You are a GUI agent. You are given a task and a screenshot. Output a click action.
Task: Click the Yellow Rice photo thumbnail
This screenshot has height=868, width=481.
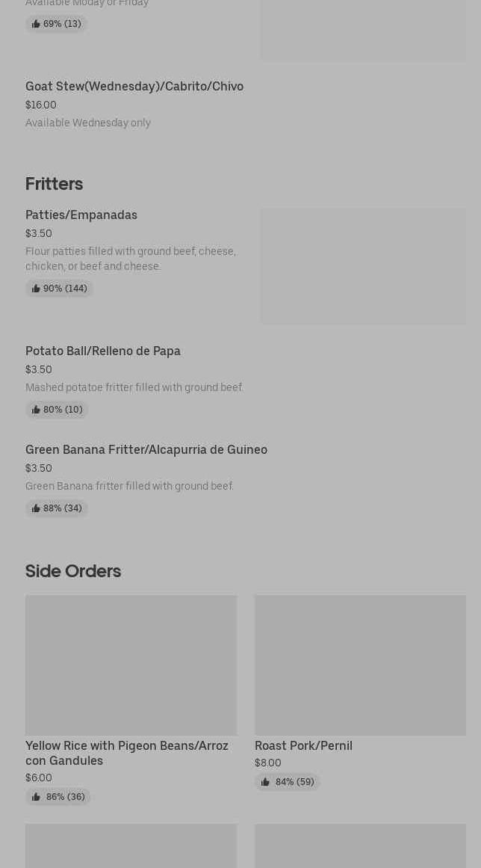pos(131,665)
